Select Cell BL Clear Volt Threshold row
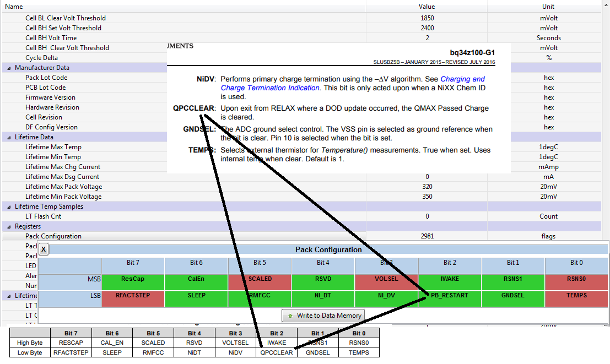The image size is (610, 364). coord(301,18)
